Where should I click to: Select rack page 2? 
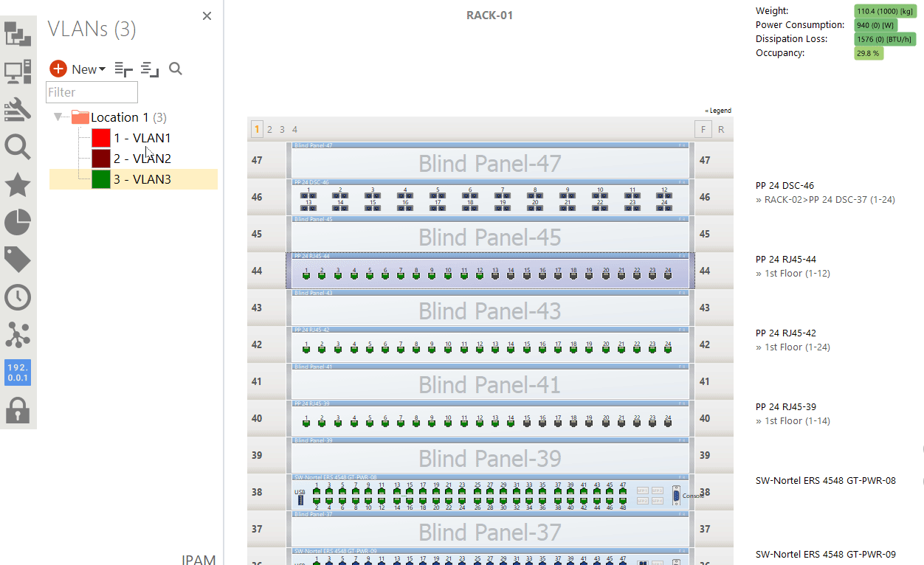269,129
